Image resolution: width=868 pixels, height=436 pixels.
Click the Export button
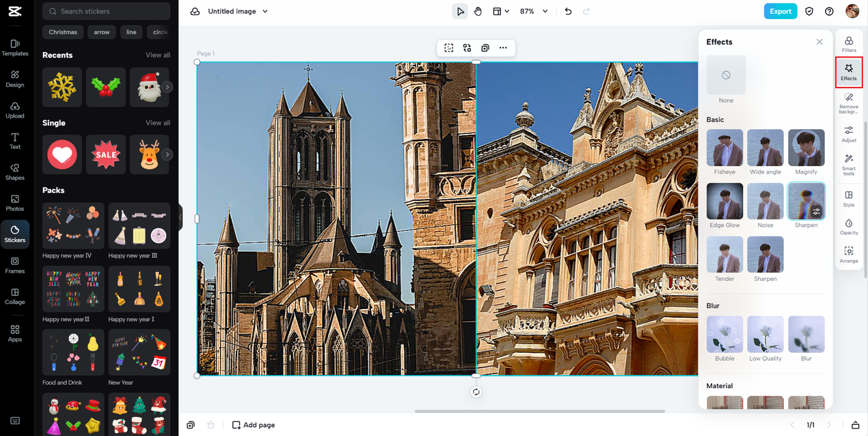point(780,11)
